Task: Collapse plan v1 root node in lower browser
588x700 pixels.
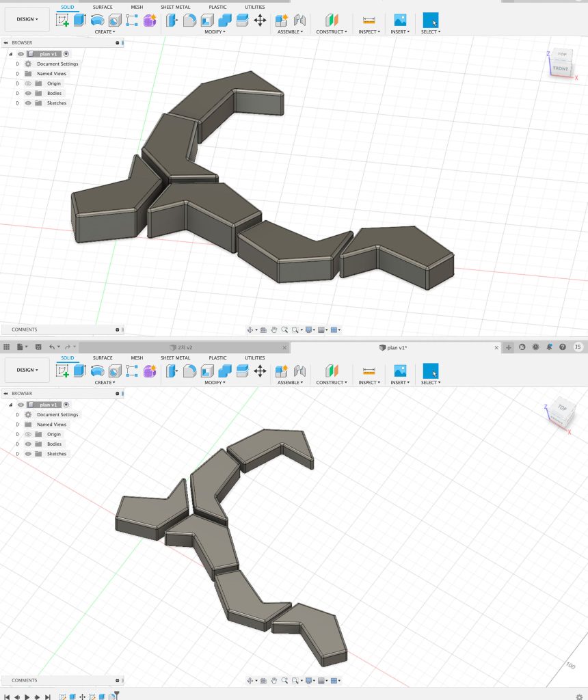Action: coord(11,405)
